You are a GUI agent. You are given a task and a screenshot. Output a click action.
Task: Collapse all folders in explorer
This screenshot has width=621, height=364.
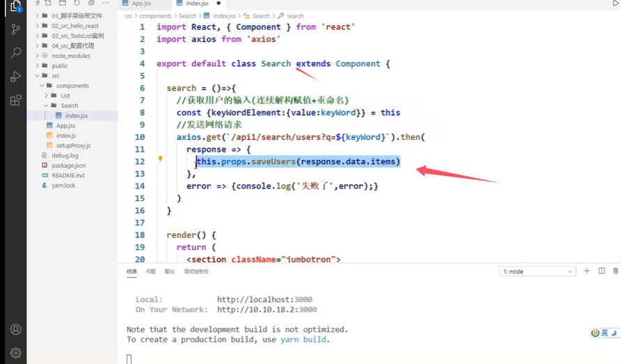pos(91,3)
